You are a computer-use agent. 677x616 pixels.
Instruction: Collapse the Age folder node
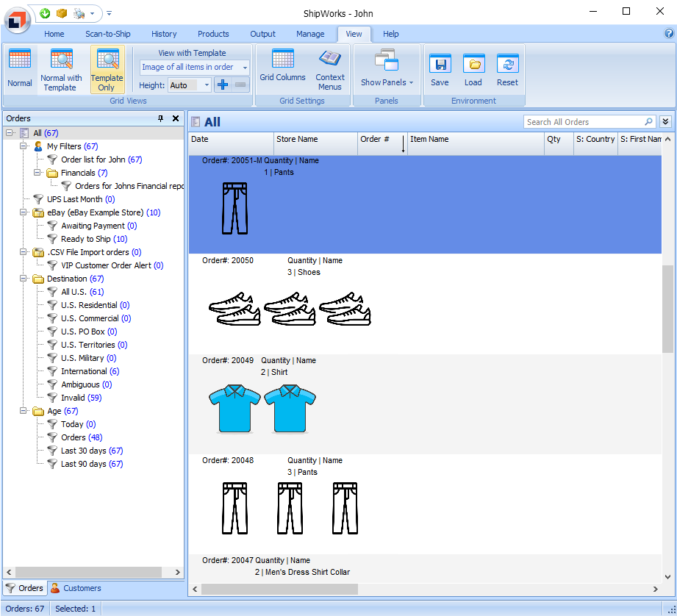click(24, 411)
